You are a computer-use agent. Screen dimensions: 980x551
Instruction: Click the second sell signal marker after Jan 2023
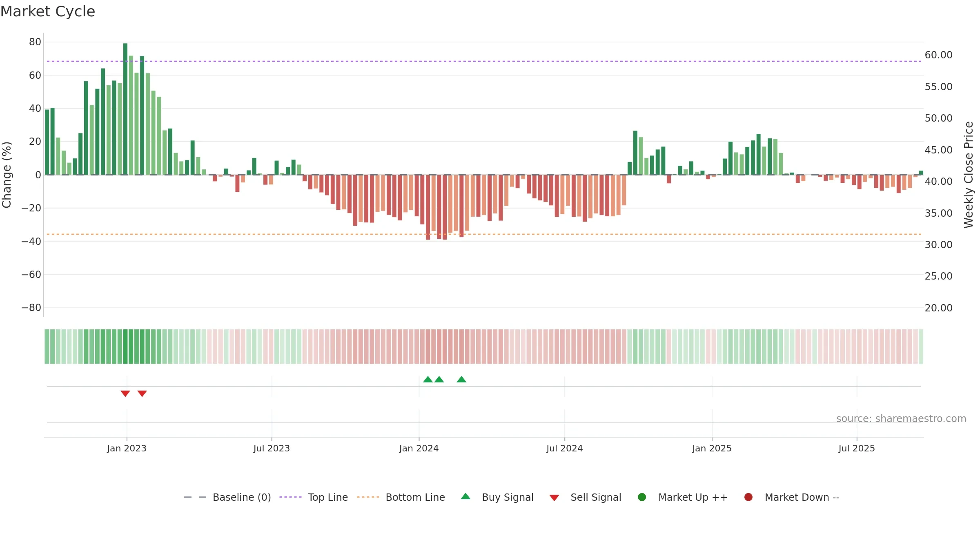142,393
